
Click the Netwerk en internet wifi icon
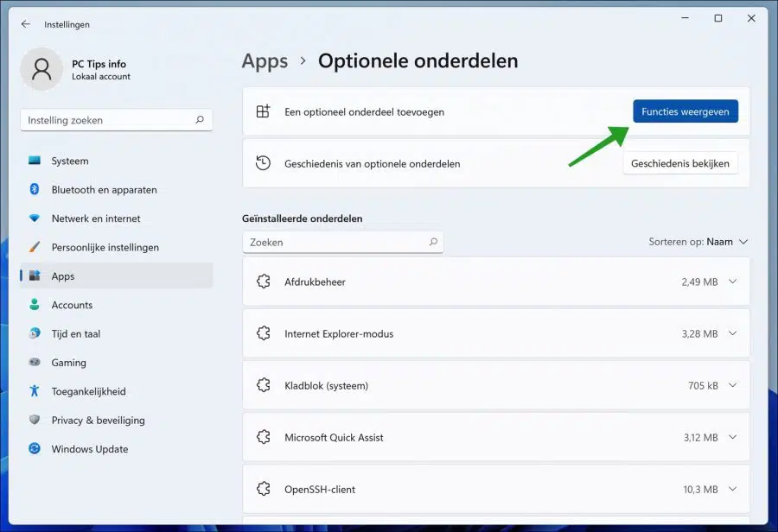pyautogui.click(x=35, y=218)
